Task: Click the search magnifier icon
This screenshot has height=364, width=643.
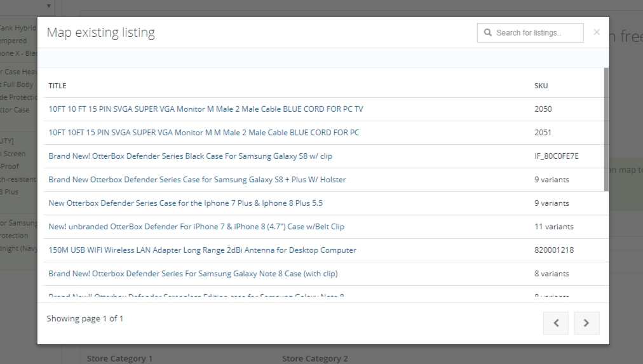Action: tap(487, 32)
